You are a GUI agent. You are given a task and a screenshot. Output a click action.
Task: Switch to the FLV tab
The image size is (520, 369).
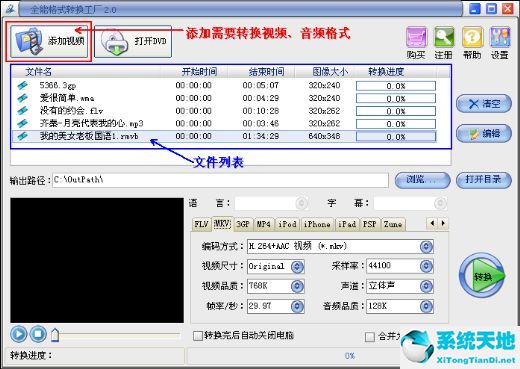coord(201,224)
